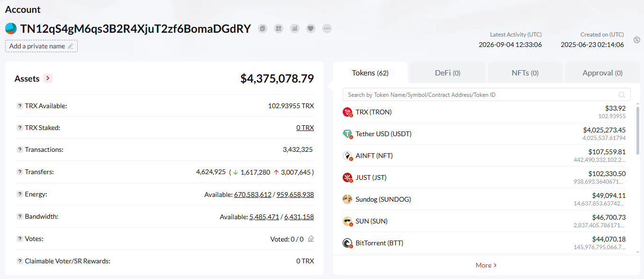The height and width of the screenshot is (279, 644).
Task: Click the vote edit icon beside Voted
Action: [311, 239]
